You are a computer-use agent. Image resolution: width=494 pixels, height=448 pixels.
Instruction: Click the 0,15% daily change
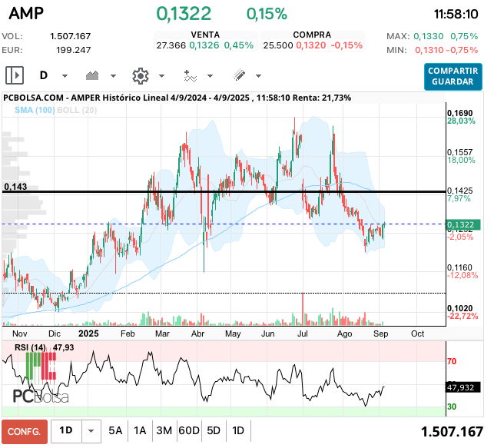click(267, 14)
